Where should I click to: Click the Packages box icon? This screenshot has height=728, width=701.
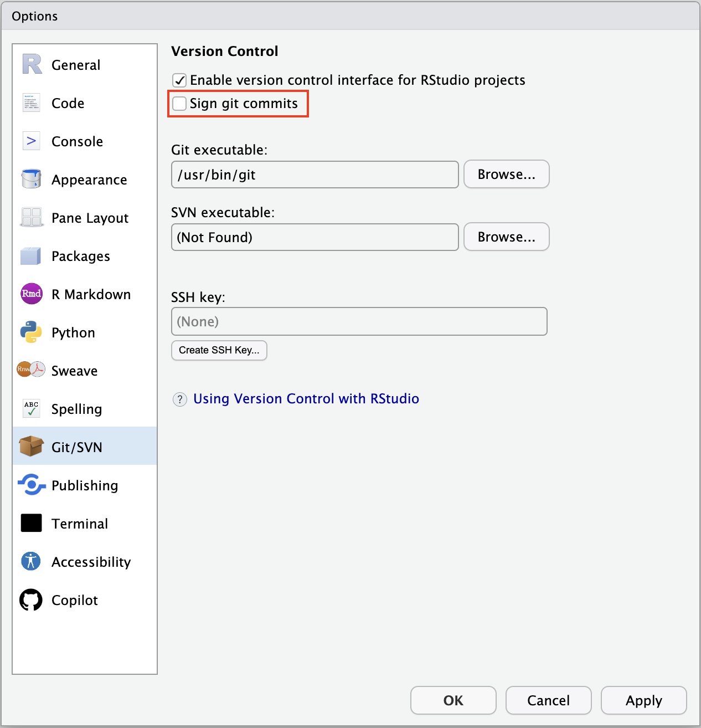click(31, 255)
